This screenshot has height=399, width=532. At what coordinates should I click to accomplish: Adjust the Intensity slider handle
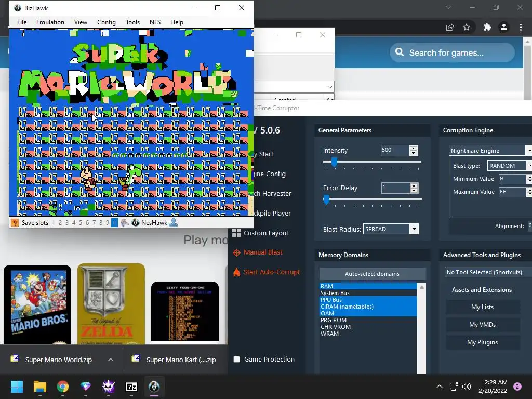(334, 162)
